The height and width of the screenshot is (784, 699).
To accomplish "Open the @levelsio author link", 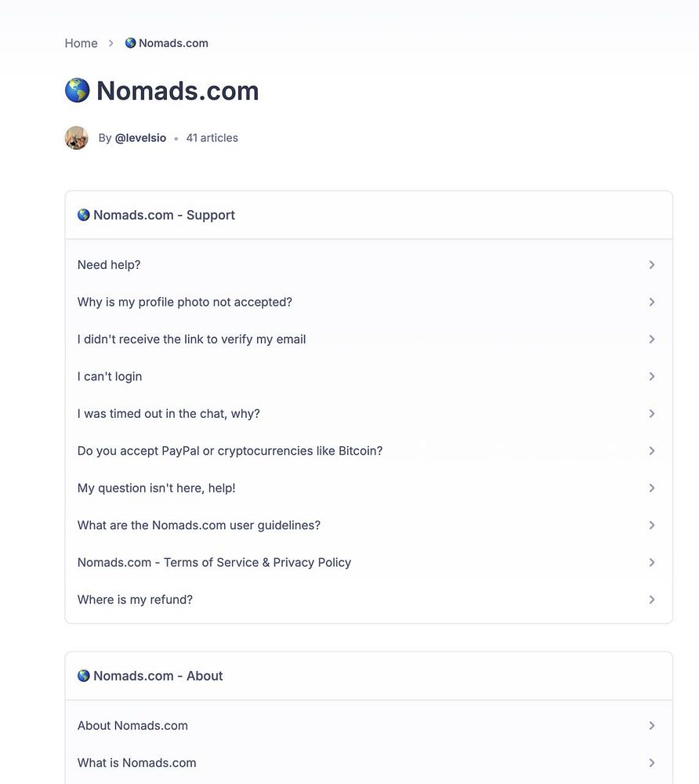I will coord(140,138).
